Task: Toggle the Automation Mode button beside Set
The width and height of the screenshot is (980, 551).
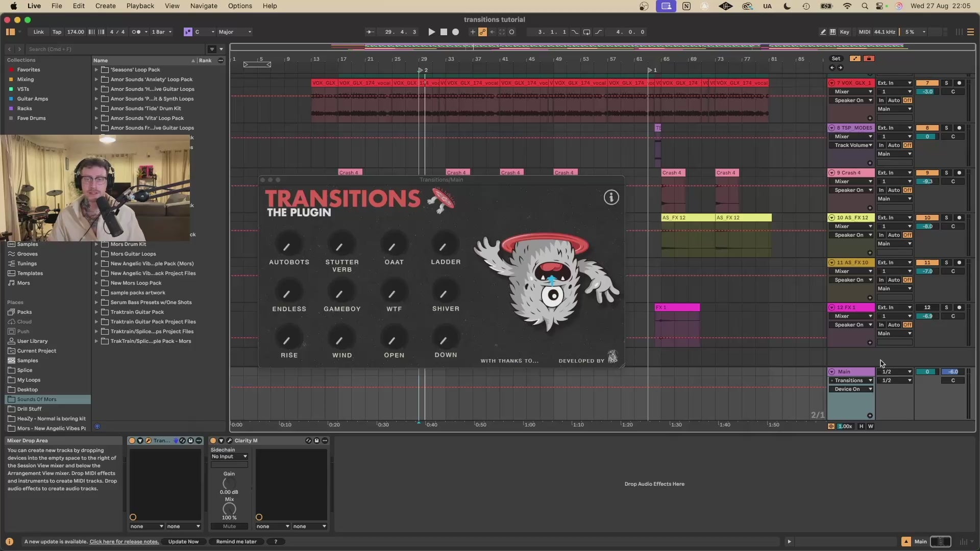Action: tap(855, 59)
